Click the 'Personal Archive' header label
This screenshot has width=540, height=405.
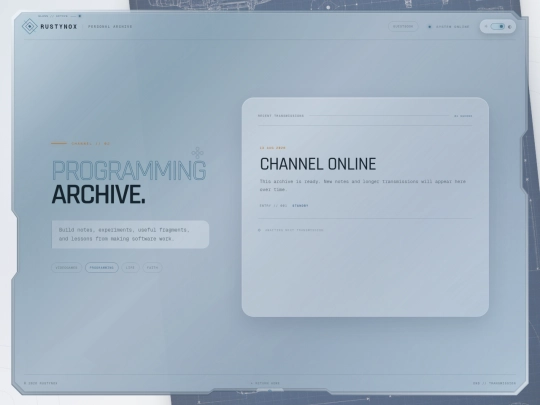110,27
